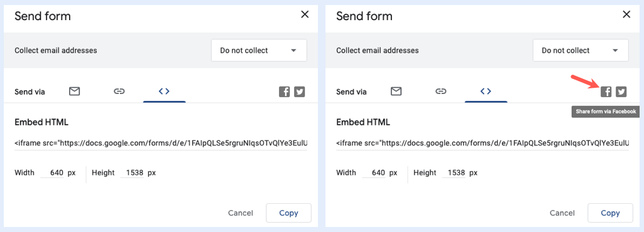Close the right Send form dialog
Viewport: 644px width, 232px height.
pos(626,15)
